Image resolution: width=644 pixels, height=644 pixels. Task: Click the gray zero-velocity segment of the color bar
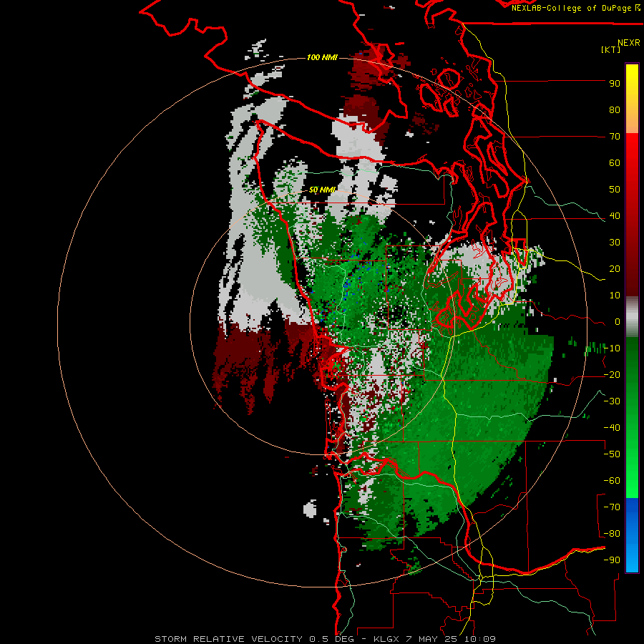tap(632, 317)
